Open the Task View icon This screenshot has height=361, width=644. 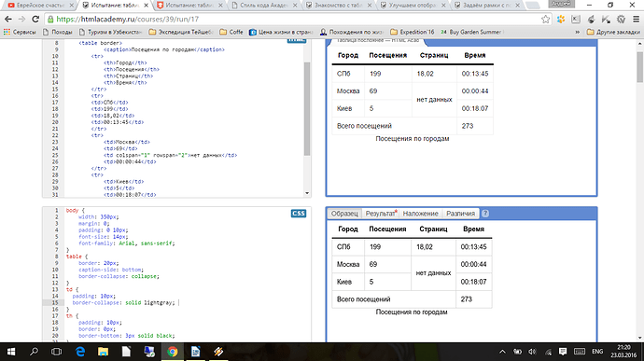pos(57,352)
